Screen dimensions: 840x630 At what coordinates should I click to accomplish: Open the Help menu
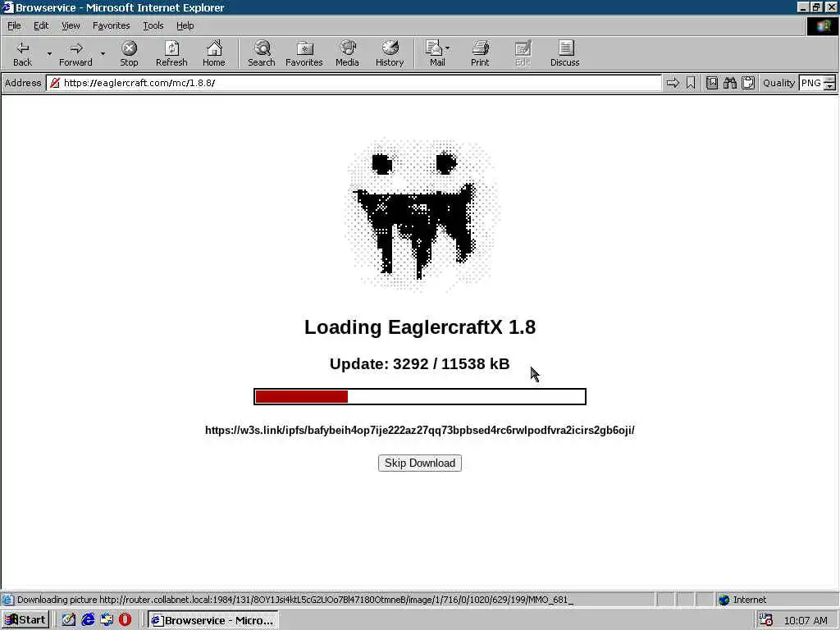point(185,25)
